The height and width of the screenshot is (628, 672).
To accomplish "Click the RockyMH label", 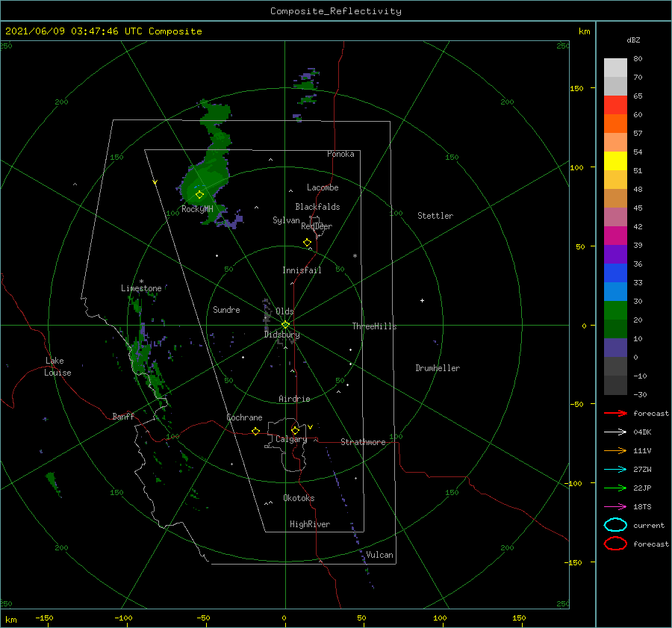I will coord(197,209).
